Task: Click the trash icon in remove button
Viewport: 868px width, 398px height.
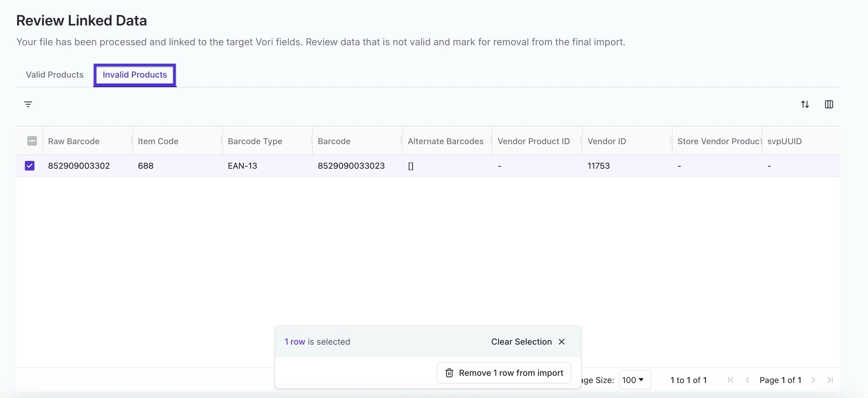Action: tap(449, 373)
